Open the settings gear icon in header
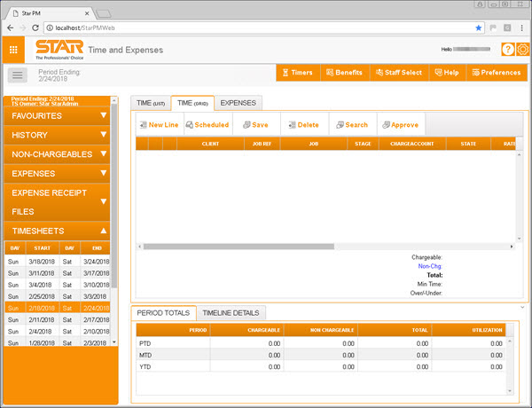This screenshot has height=408, width=532. (522, 50)
